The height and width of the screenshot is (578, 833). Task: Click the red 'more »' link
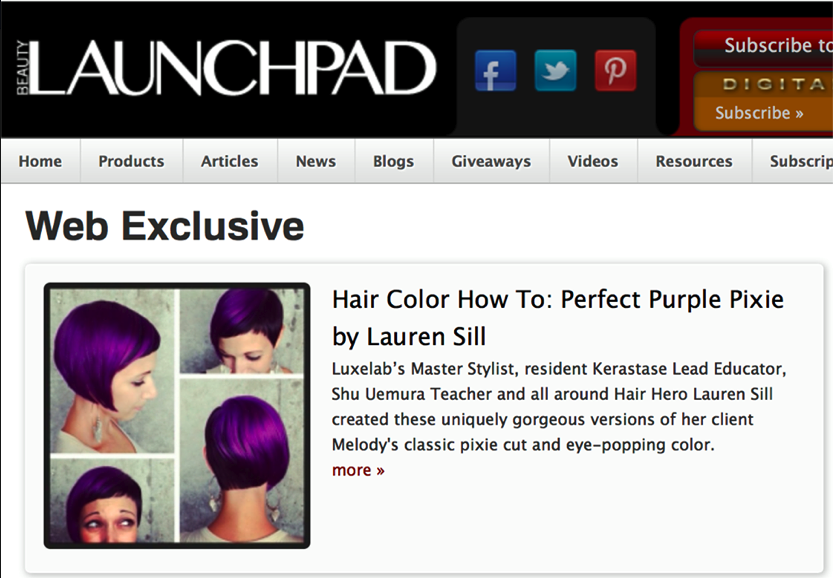(358, 470)
